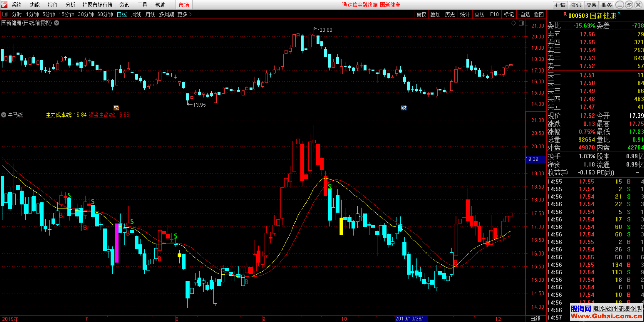Screen dimensions: 644x322
Task: Click the 行情 button in title bar
Action: coord(560,5)
